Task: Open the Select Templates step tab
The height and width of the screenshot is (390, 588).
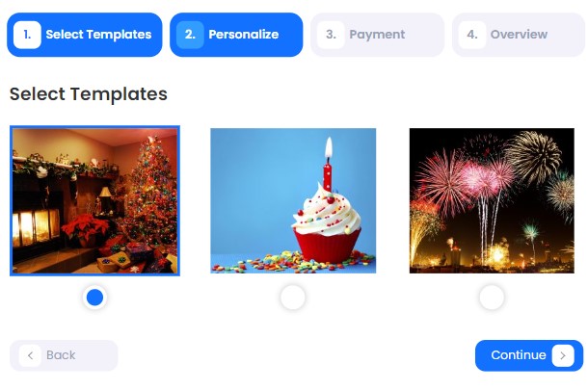Action: pos(85,35)
